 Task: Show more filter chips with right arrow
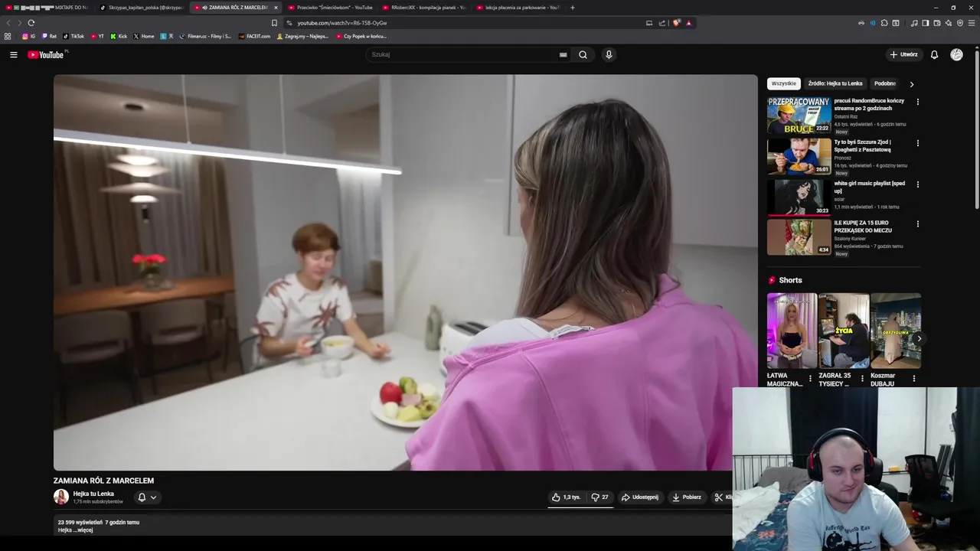pyautogui.click(x=911, y=84)
